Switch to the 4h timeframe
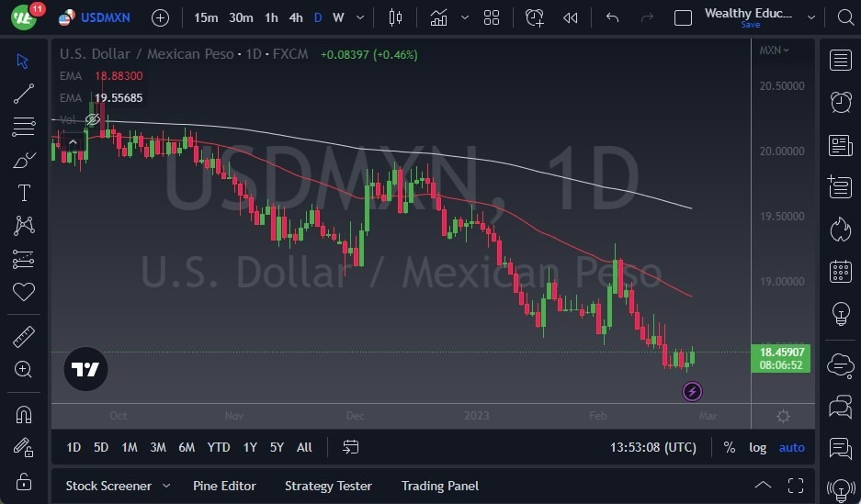861x504 pixels. click(296, 18)
